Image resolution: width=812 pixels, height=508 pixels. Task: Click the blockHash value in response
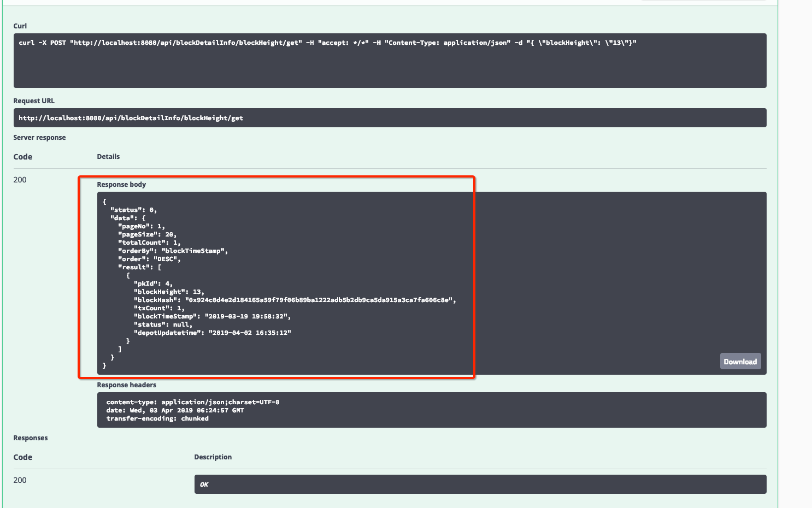click(x=320, y=300)
